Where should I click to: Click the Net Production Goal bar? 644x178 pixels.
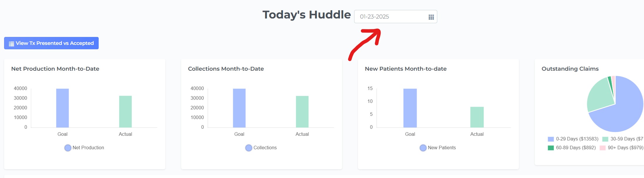(63, 108)
